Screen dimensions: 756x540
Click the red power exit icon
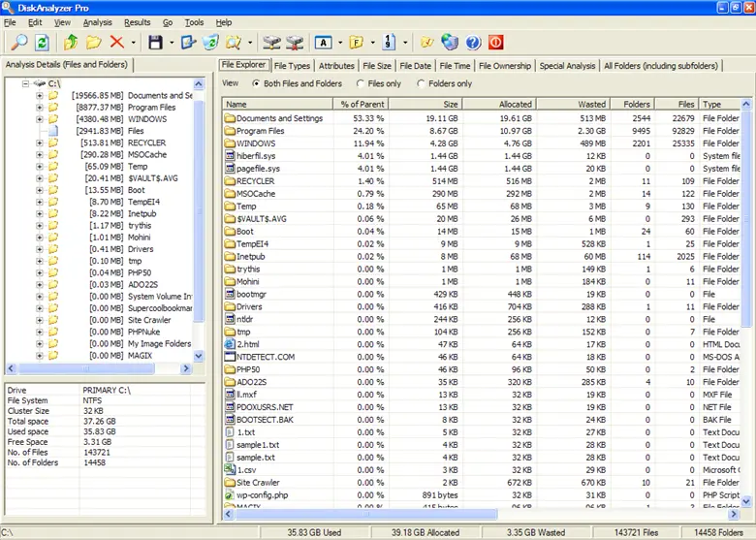496,43
